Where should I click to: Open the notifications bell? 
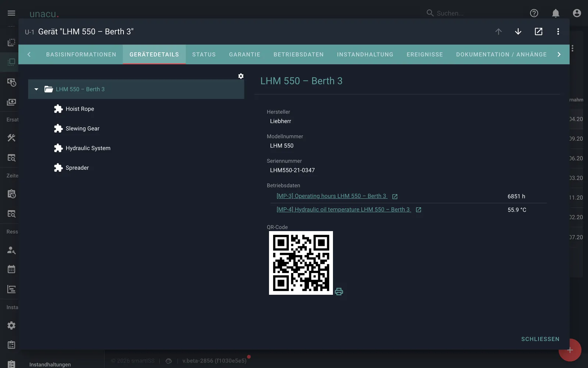point(556,13)
